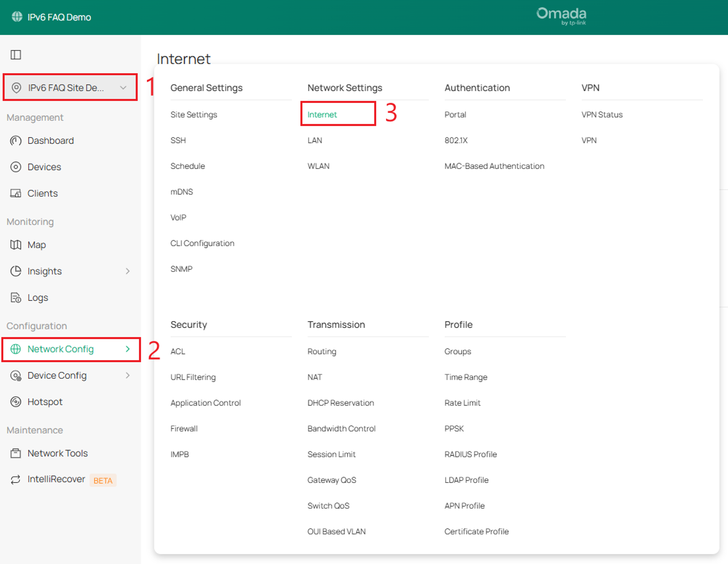Open MAC-Based Authentication
This screenshot has width=728, height=564.
click(x=494, y=166)
